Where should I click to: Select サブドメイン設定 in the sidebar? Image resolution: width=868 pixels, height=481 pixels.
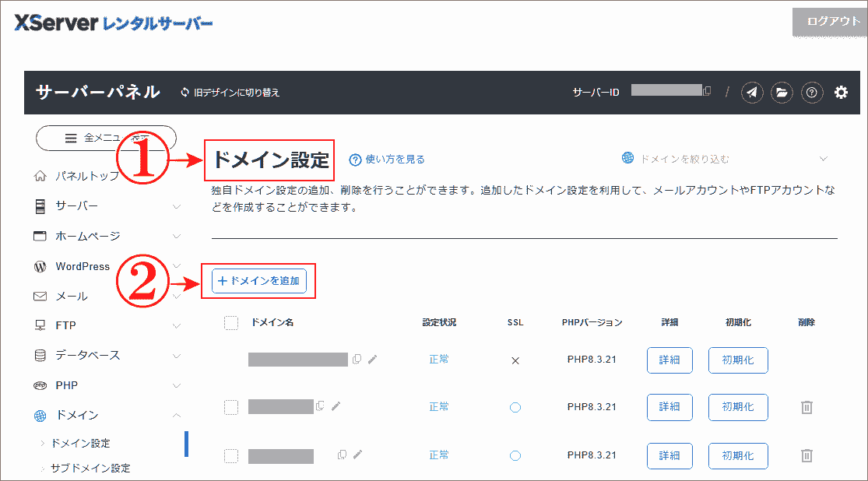(93, 468)
